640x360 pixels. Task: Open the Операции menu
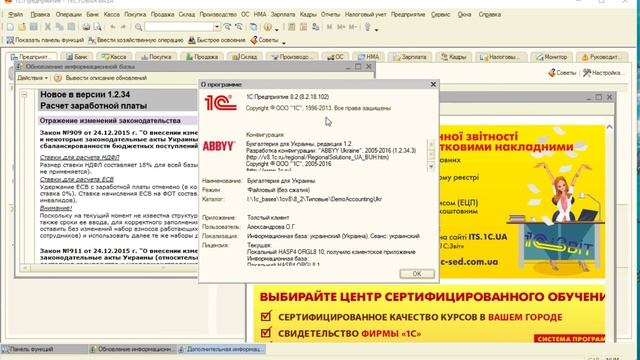tap(69, 14)
